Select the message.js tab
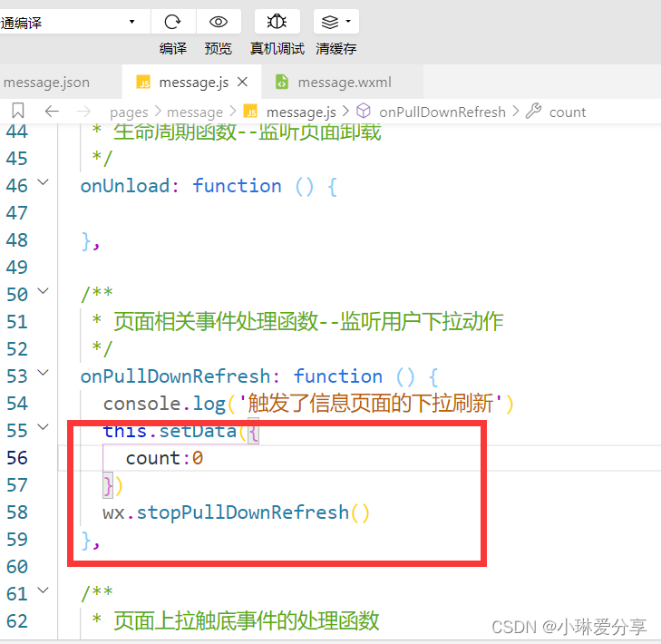This screenshot has height=644, width=661. pyautogui.click(x=192, y=82)
